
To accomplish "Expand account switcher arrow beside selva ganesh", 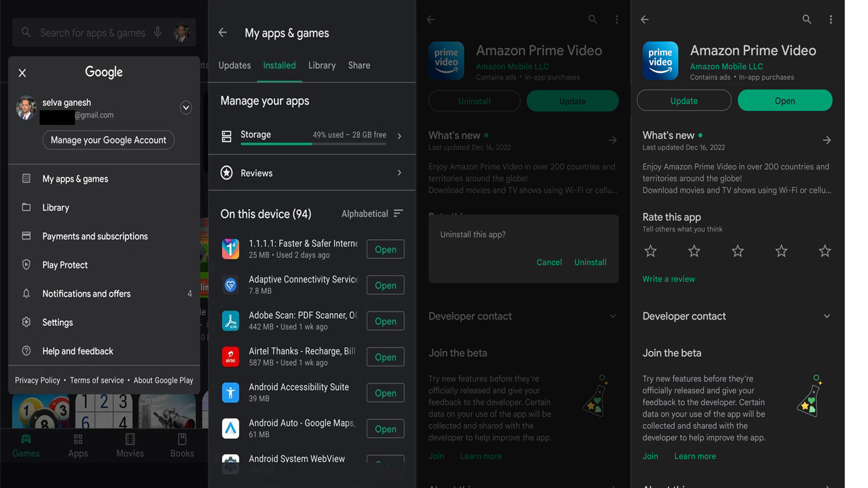I will [186, 108].
